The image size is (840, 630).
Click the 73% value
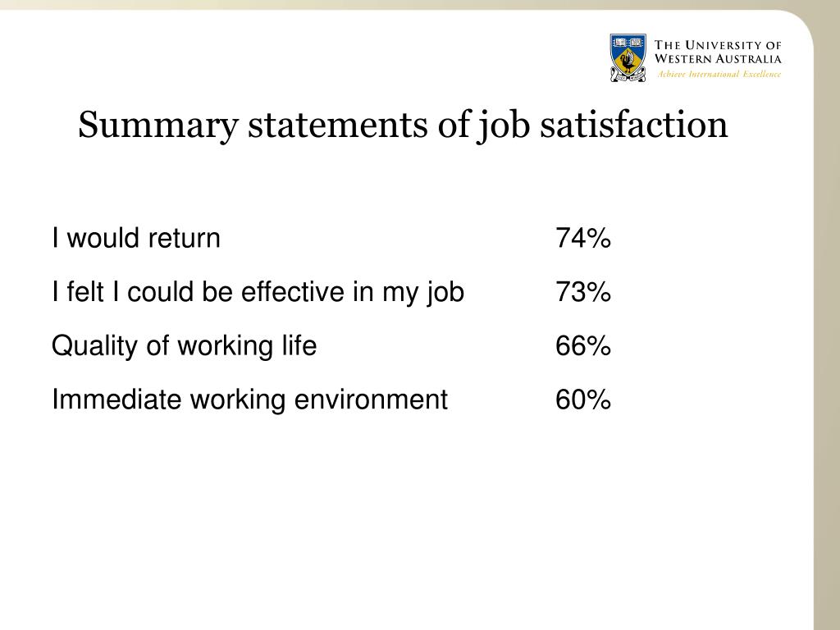point(583,292)
